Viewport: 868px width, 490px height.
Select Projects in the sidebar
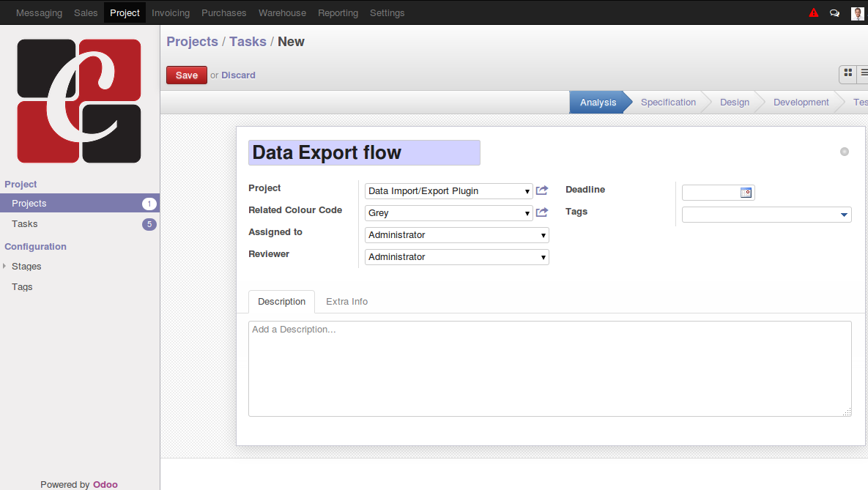point(80,203)
